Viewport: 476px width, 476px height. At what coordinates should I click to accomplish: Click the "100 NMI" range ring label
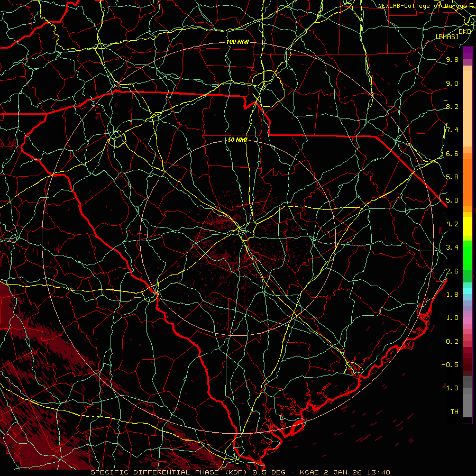click(237, 42)
